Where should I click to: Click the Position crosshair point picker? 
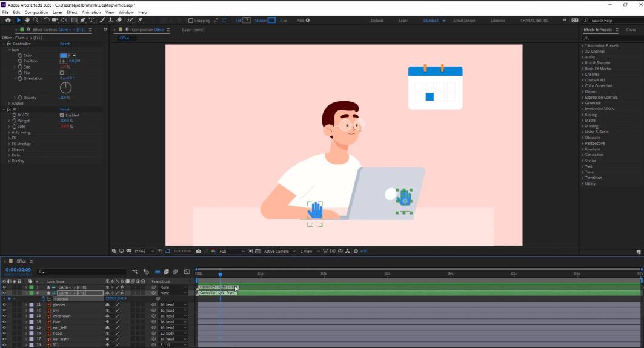click(x=63, y=61)
